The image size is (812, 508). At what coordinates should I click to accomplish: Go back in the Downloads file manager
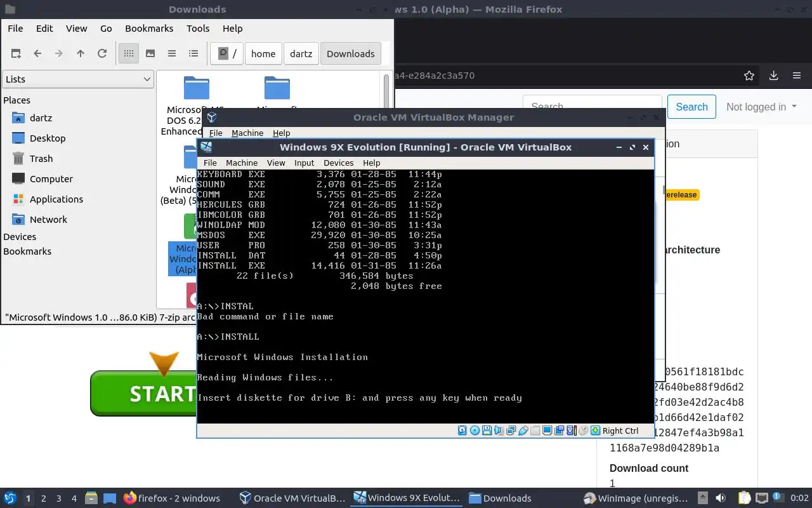(37, 53)
